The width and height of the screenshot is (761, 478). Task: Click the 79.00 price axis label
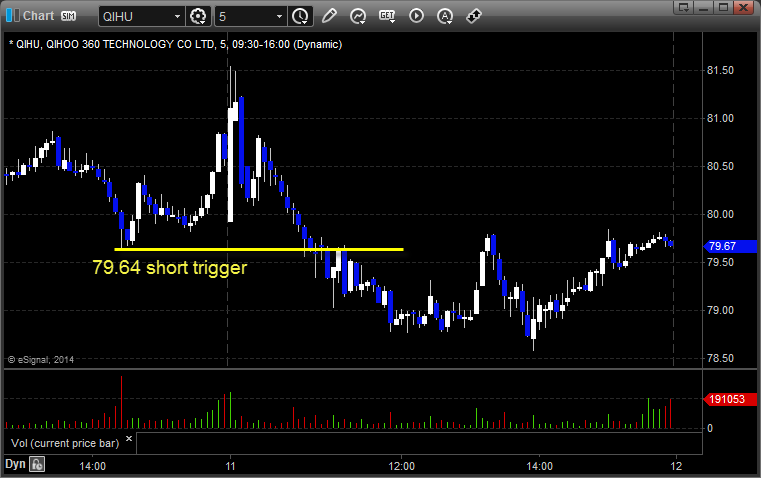point(720,311)
